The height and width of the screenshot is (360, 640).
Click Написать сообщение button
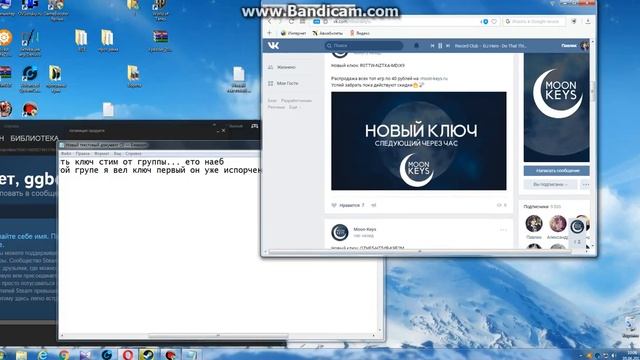pyautogui.click(x=557, y=171)
